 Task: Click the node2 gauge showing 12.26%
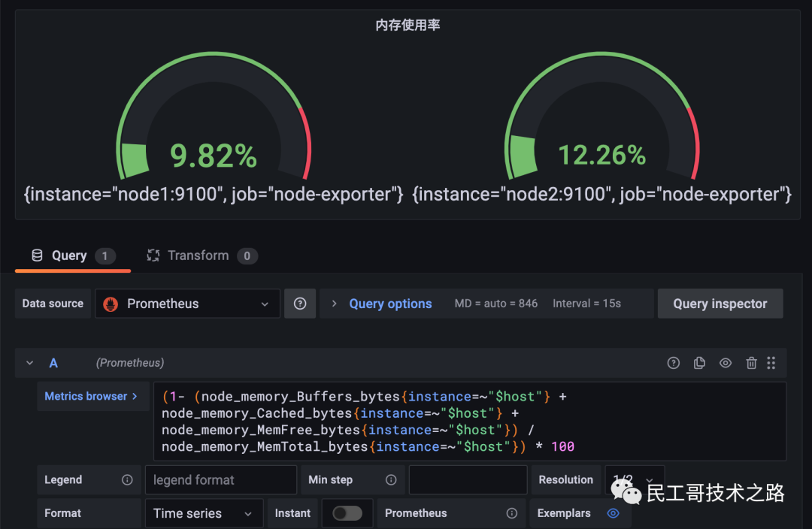[x=601, y=116]
